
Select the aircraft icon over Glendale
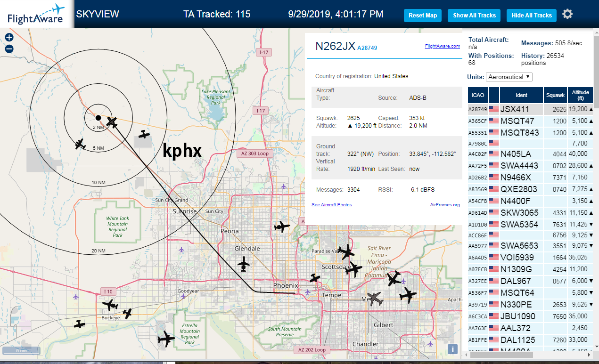(244, 264)
